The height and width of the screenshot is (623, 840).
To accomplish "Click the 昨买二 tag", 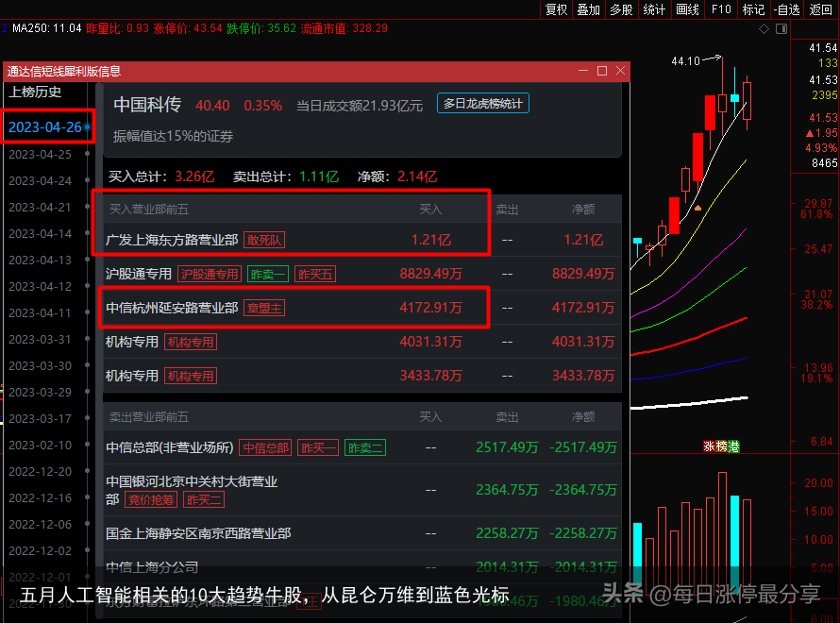I will click(x=204, y=499).
